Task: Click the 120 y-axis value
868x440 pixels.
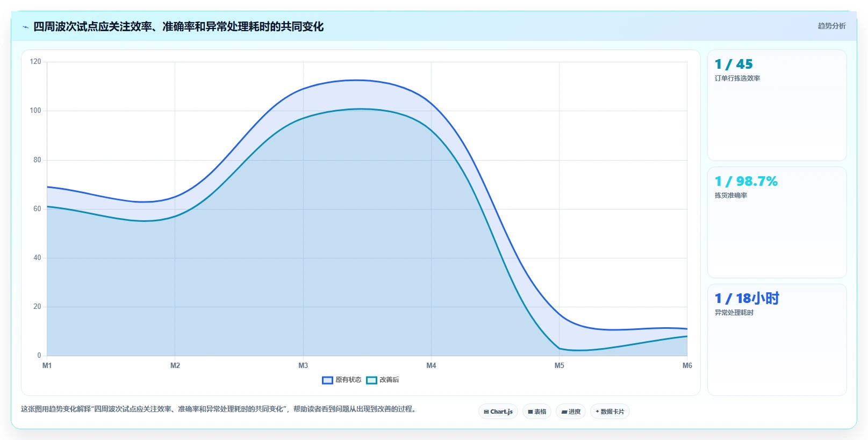Action: point(35,62)
